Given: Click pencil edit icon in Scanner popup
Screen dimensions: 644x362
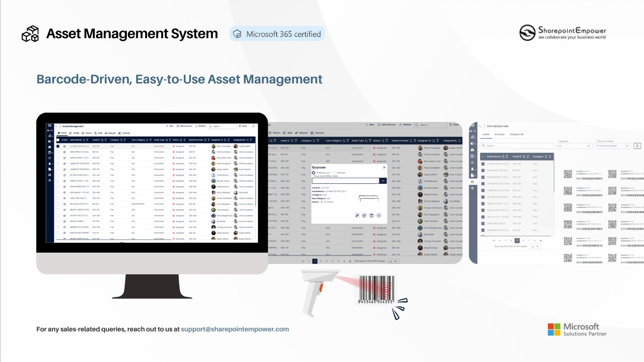Looking at the screenshot, I should (x=357, y=215).
